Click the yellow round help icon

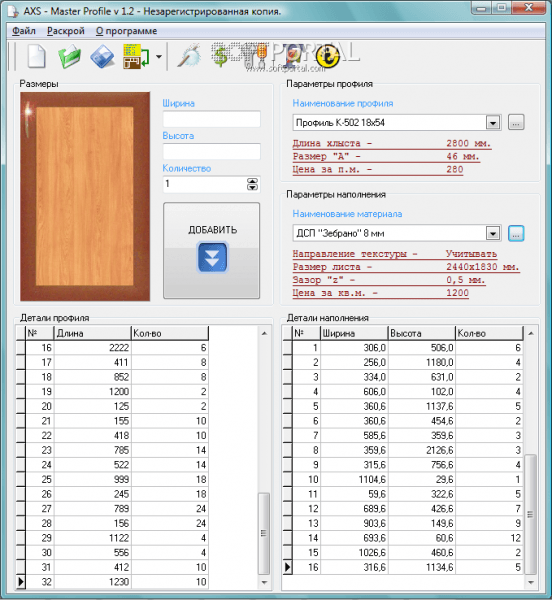(328, 56)
